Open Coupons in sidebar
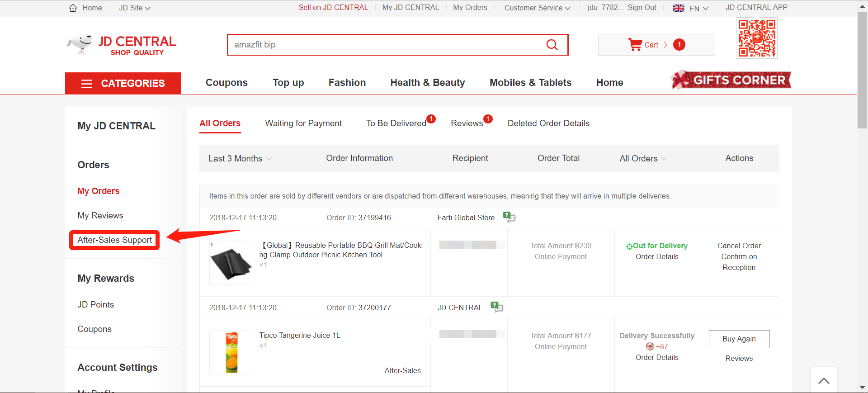 pos(94,329)
